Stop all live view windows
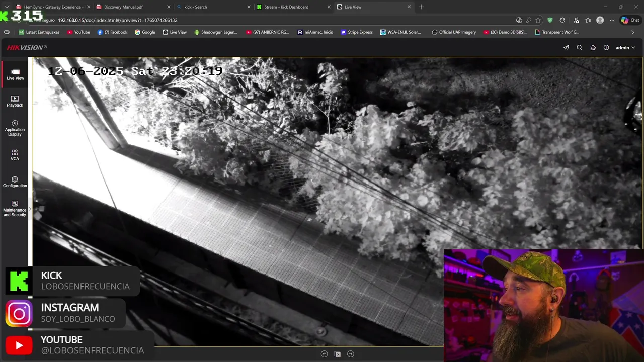 click(x=338, y=354)
